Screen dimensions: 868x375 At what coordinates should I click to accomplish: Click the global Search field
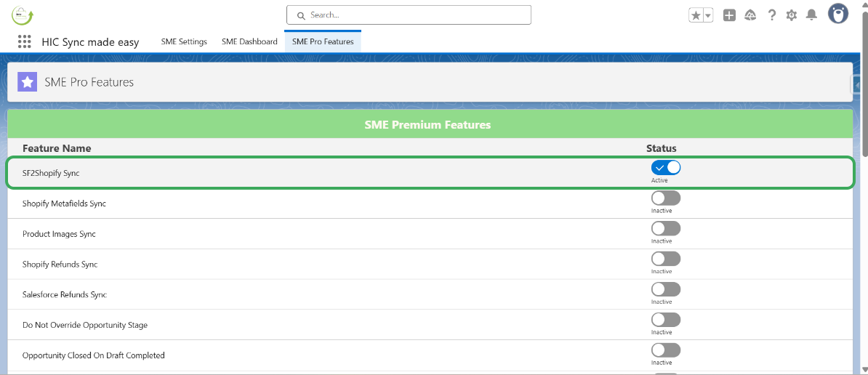point(409,15)
